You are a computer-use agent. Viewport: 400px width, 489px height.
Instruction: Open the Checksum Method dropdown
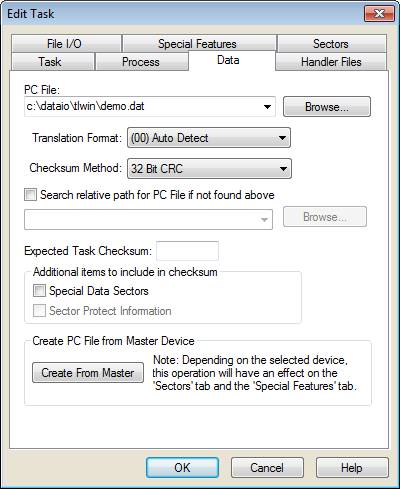pyautogui.click(x=209, y=169)
